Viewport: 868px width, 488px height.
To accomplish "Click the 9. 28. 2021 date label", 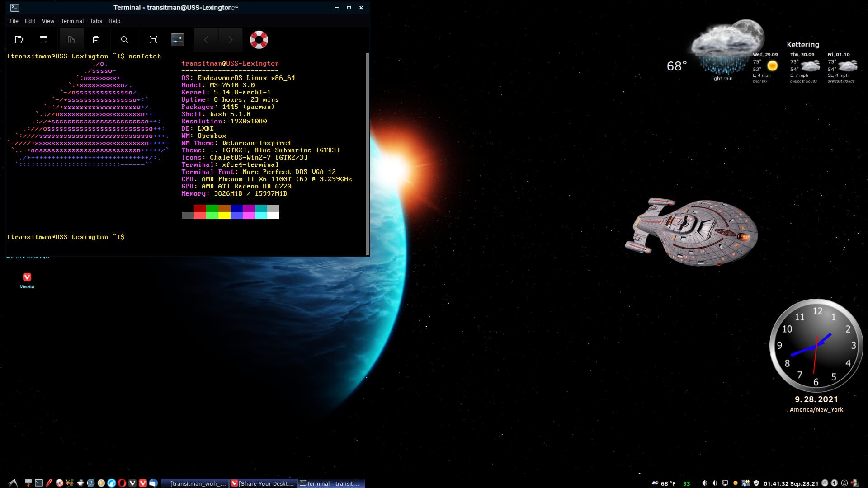I will coord(816,399).
